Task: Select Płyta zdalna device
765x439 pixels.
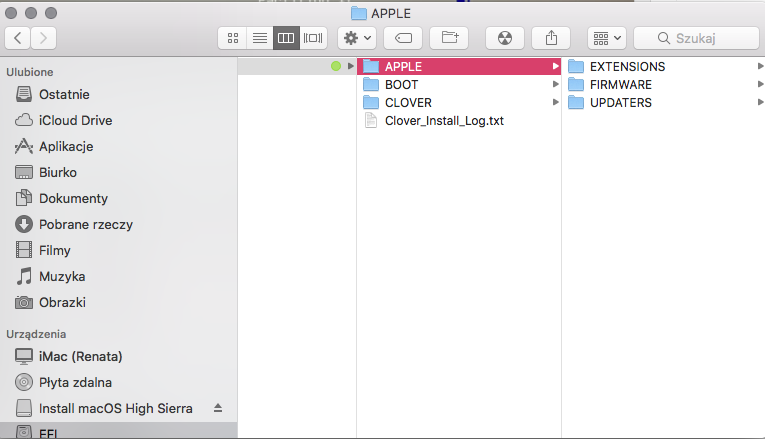Action: tap(119, 382)
